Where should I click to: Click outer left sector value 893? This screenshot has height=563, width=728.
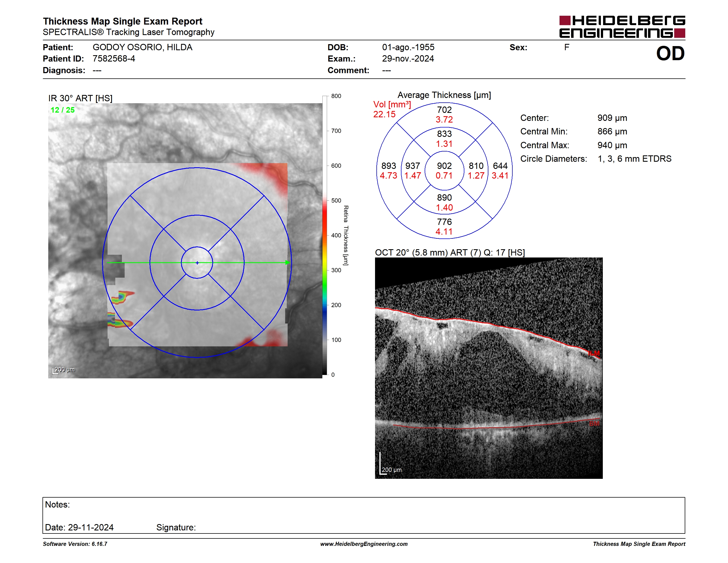click(389, 166)
